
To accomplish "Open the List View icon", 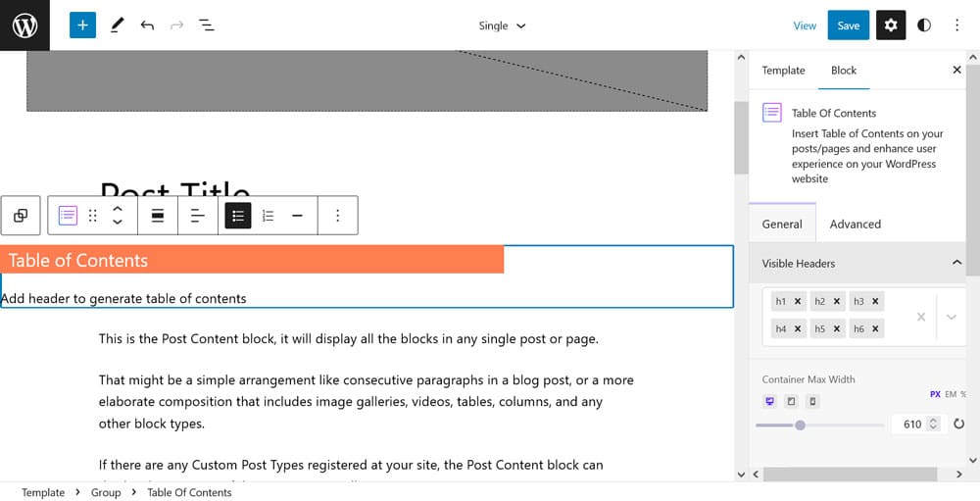I will pos(207,25).
